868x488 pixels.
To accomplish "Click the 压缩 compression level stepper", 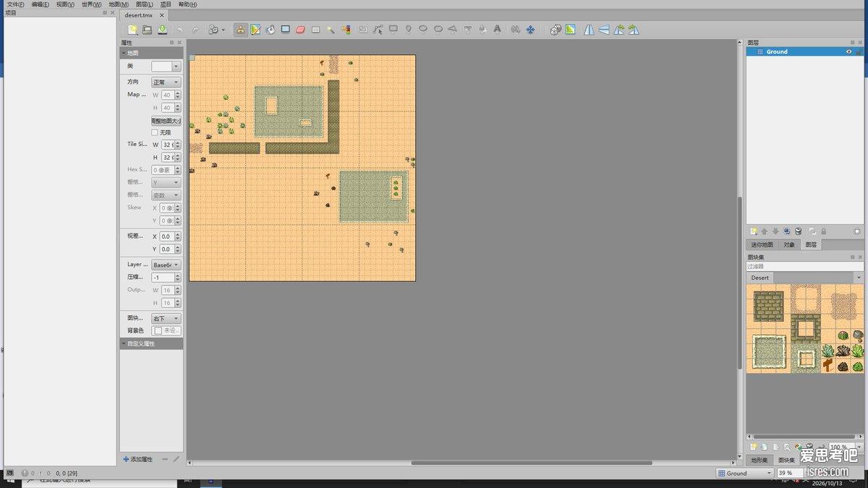I will 178,278.
